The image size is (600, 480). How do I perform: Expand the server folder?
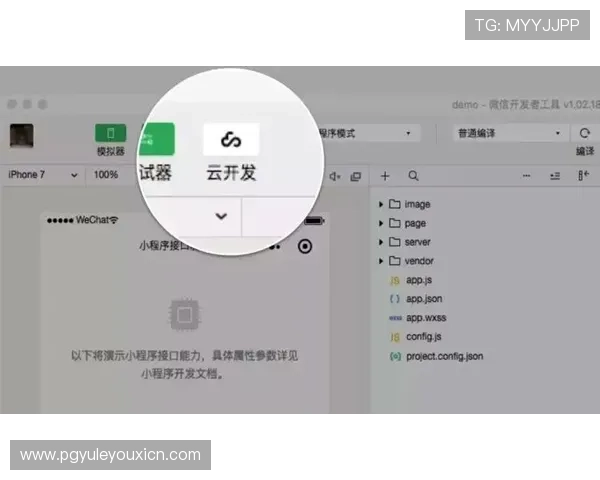[x=381, y=242]
